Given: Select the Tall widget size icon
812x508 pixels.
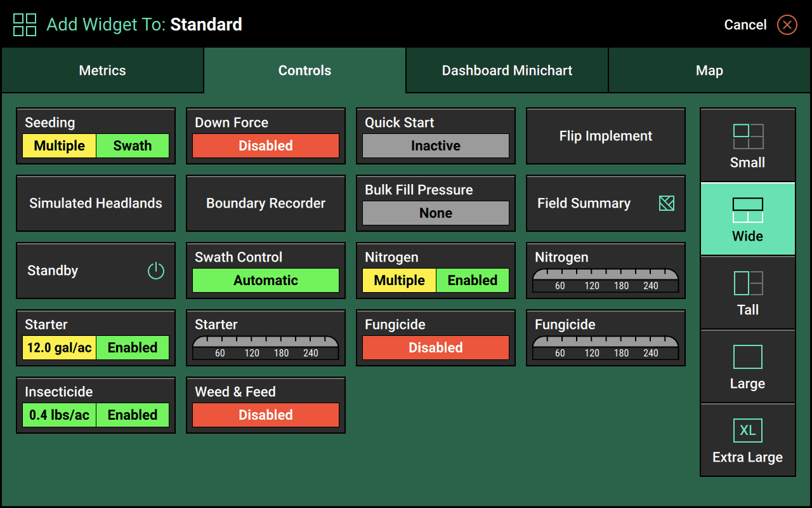Looking at the screenshot, I should click(x=748, y=283).
